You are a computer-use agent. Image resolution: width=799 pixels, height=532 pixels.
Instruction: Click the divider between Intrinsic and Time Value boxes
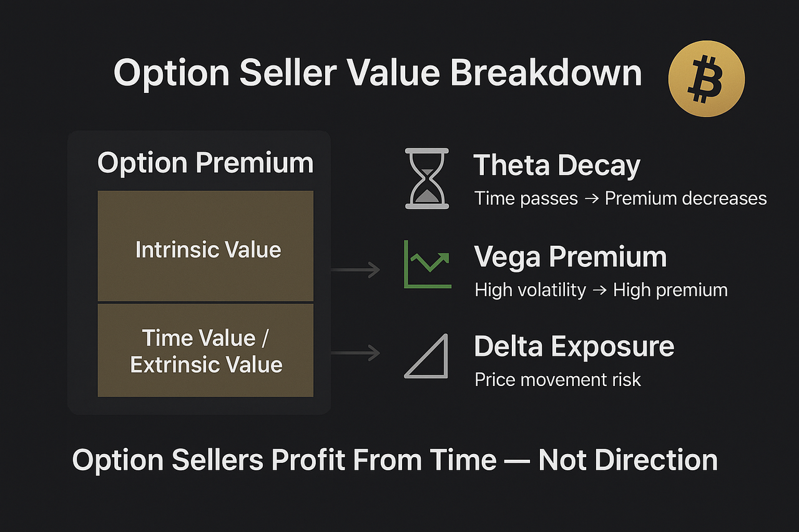click(x=205, y=302)
